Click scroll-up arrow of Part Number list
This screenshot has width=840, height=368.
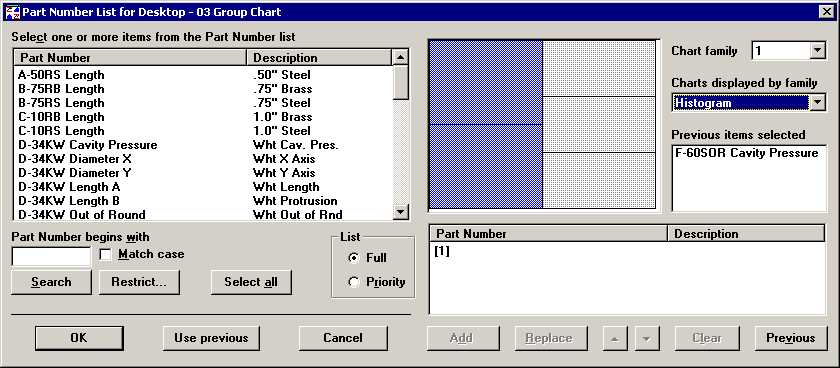[401, 57]
